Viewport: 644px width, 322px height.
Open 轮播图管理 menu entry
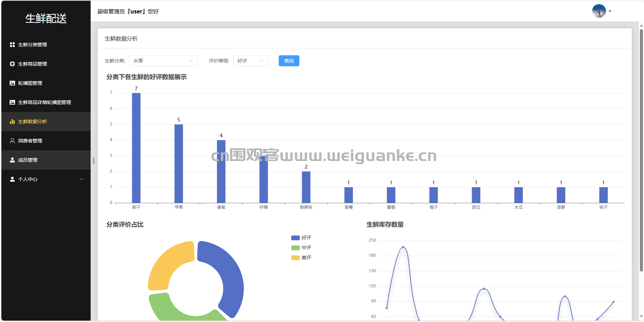point(46,83)
